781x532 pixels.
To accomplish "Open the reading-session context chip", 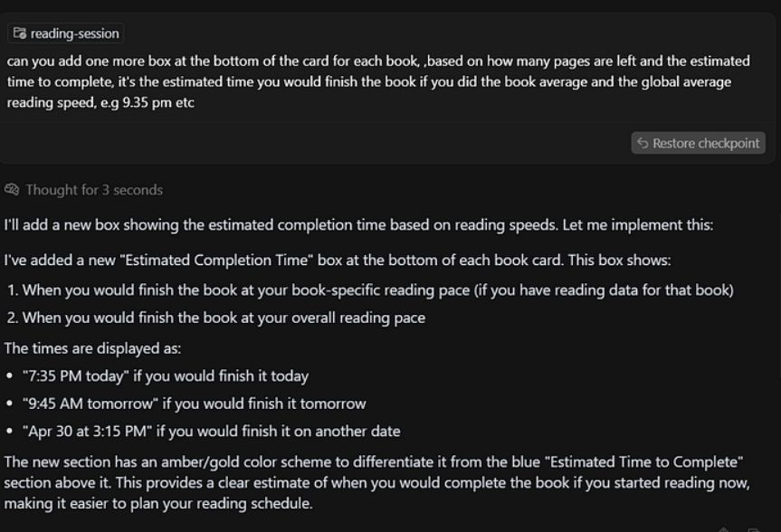I will pos(66,33).
